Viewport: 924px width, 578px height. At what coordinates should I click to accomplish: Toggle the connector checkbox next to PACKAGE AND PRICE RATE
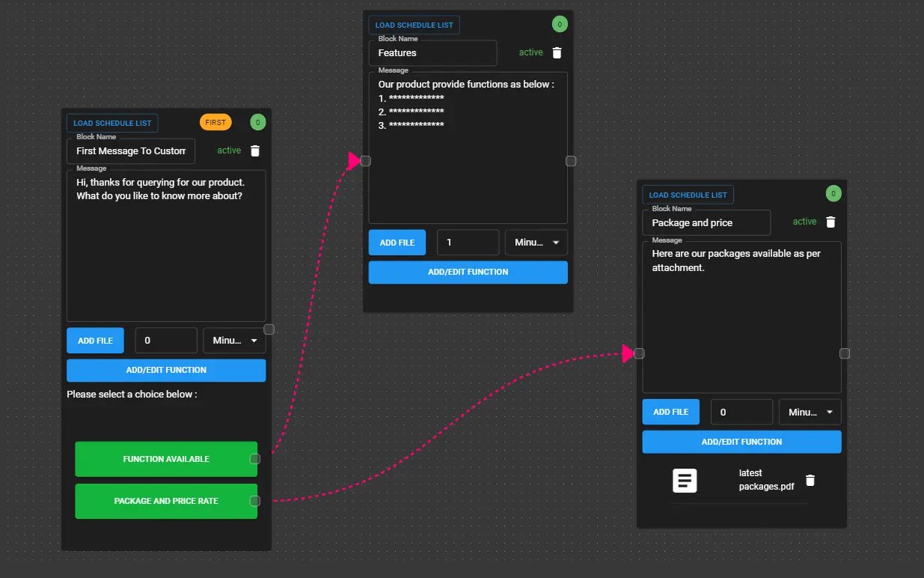pos(255,500)
